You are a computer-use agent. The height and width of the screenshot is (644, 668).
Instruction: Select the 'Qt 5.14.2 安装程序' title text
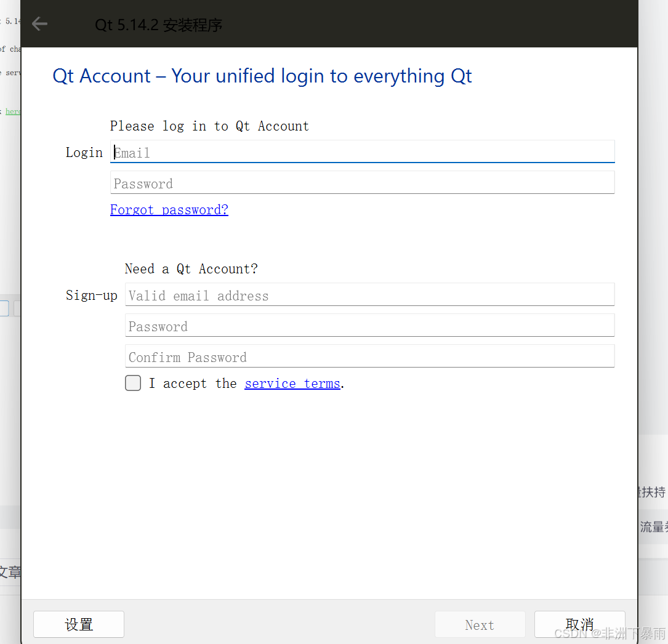click(158, 25)
